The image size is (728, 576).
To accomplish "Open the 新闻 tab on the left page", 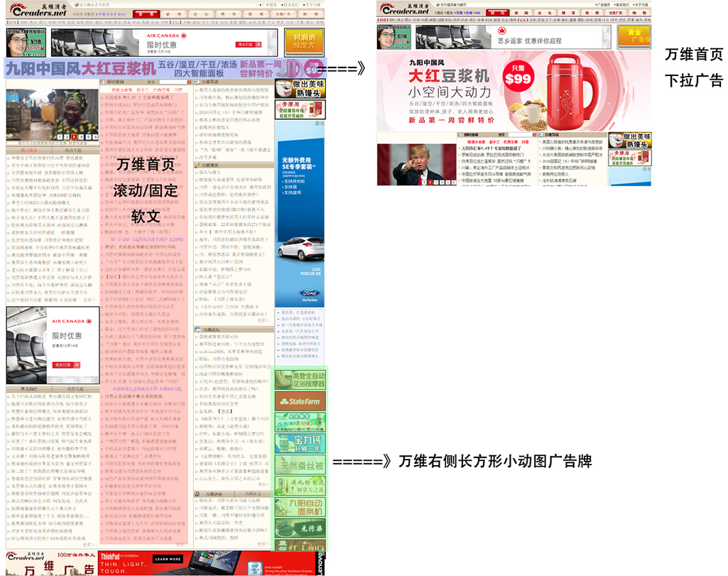I will 173,14.
